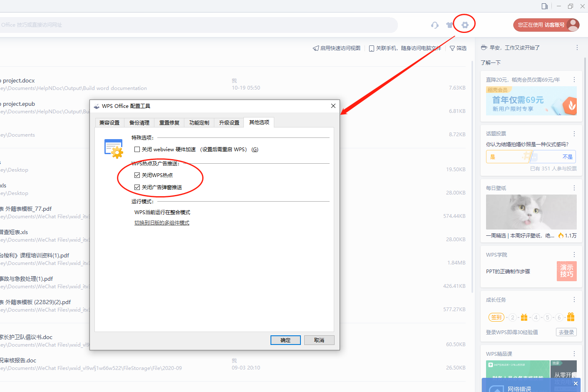Open more options on WPS精品课 card
The width and height of the screenshot is (588, 392).
click(x=574, y=354)
